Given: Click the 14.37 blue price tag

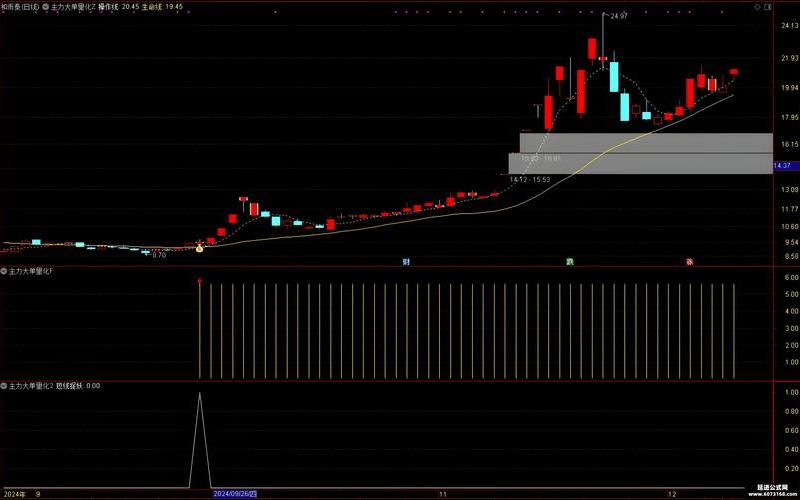Looking at the screenshot, I should [782, 165].
